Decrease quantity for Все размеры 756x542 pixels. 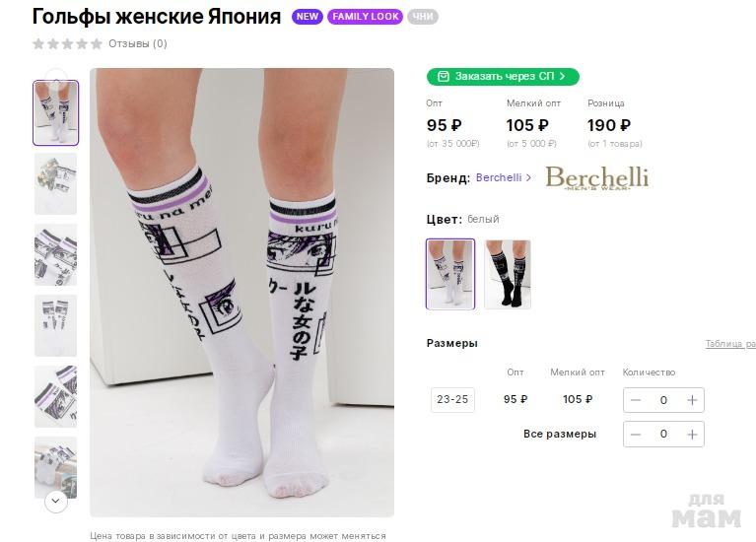[x=636, y=434]
